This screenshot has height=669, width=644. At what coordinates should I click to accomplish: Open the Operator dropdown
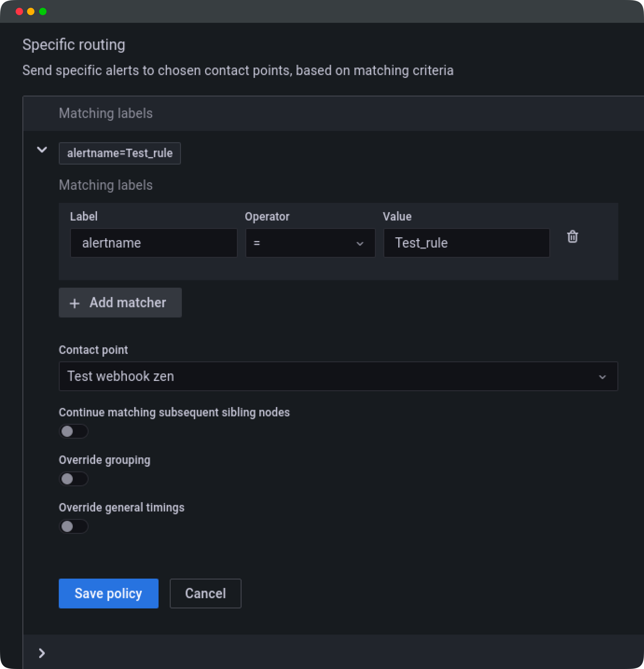coord(310,243)
